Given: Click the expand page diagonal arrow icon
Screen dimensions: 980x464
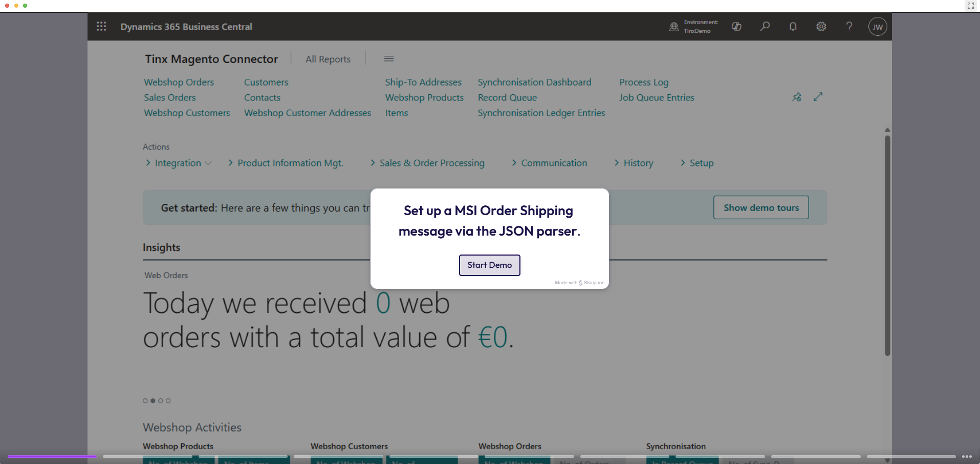Looking at the screenshot, I should [x=818, y=97].
